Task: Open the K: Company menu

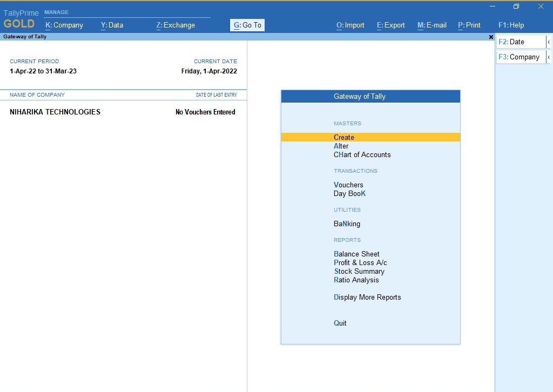Action: (x=64, y=25)
